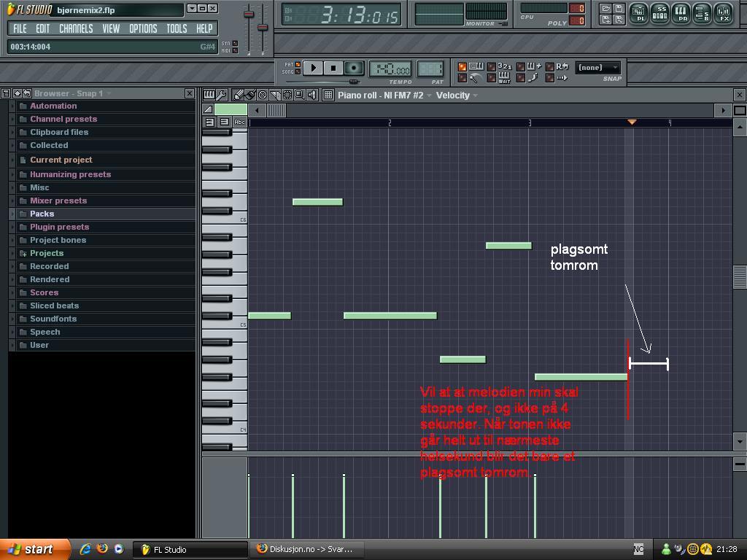This screenshot has height=560, width=747.
Task: Open the TOOLS menu
Action: [x=177, y=28]
